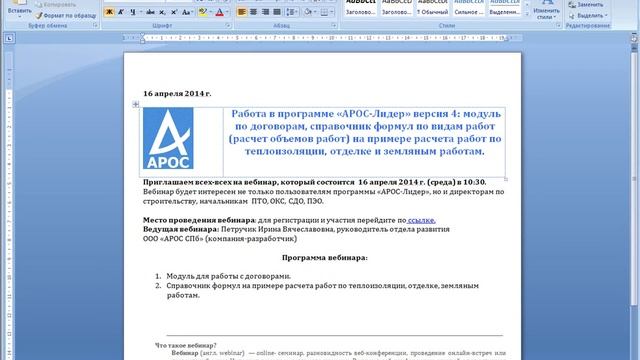Click the date 16 апреля 2014 г.
This screenshot has height=360, width=640.
pyautogui.click(x=177, y=93)
